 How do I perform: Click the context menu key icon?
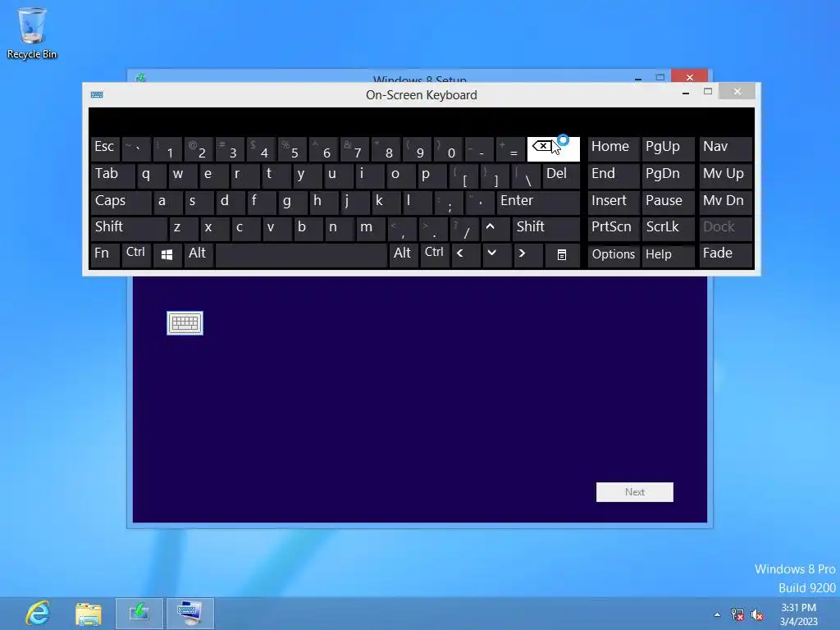pos(561,255)
